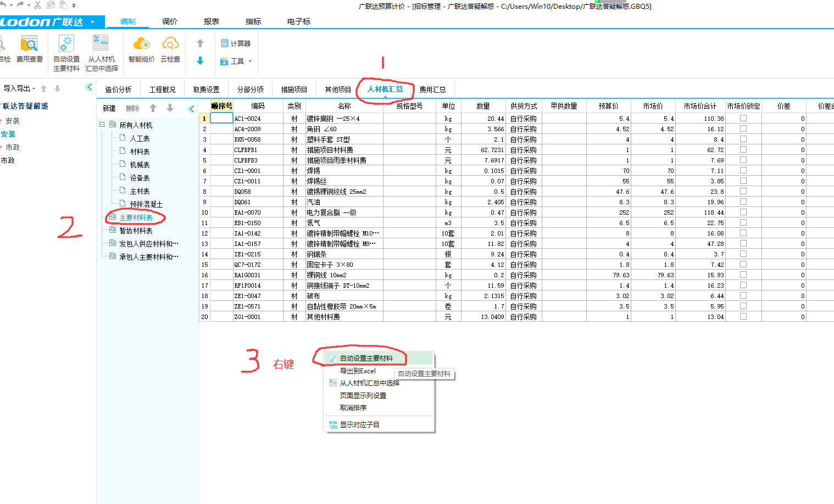Run the 云检查 cloud check icon
The height and width of the screenshot is (504, 834).
pyautogui.click(x=170, y=44)
